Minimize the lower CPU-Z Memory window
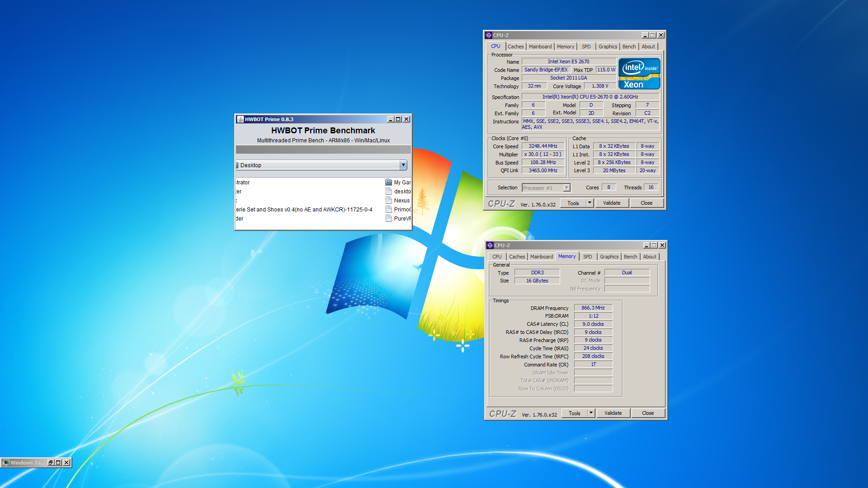 [x=646, y=245]
